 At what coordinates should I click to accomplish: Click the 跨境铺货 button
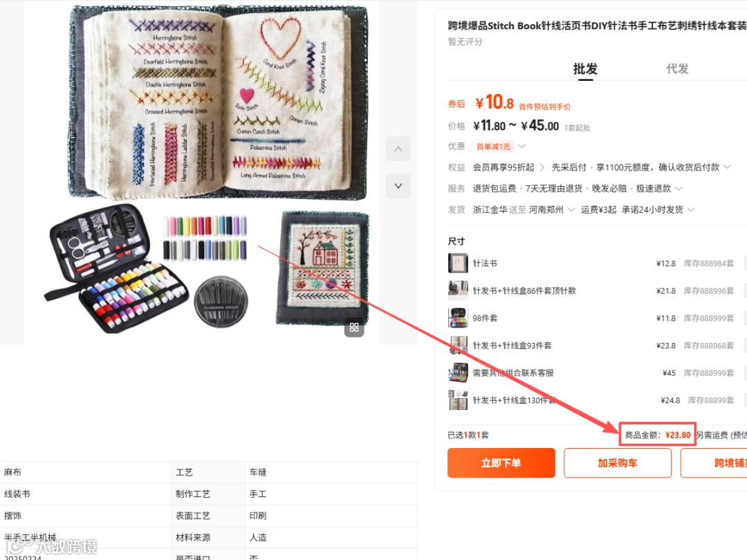714,463
